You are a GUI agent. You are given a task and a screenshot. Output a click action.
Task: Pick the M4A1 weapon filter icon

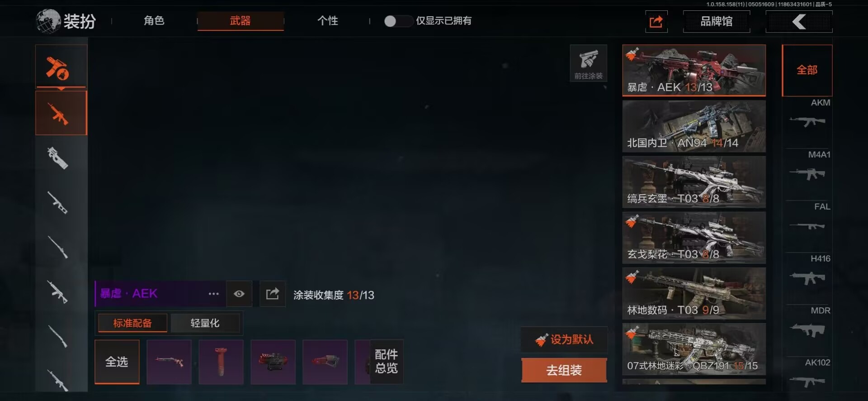807,174
